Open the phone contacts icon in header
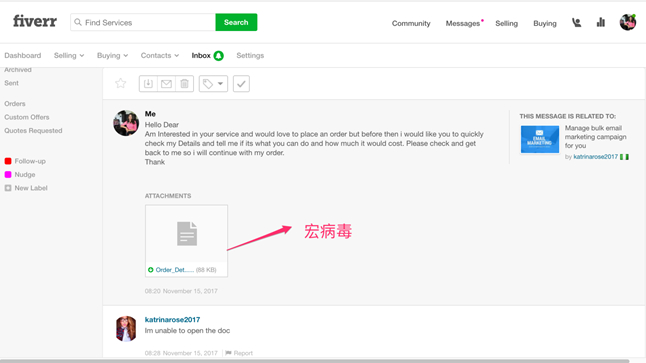 576,23
